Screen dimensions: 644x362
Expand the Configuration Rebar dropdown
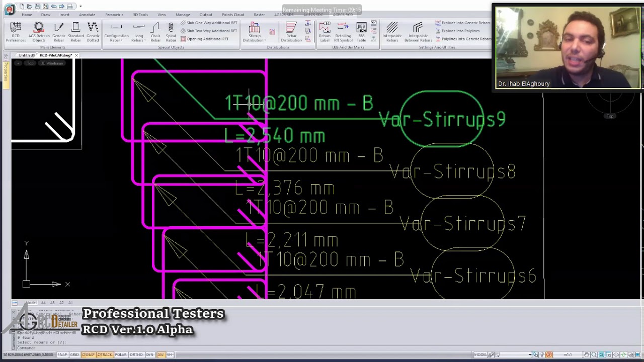pyautogui.click(x=116, y=31)
